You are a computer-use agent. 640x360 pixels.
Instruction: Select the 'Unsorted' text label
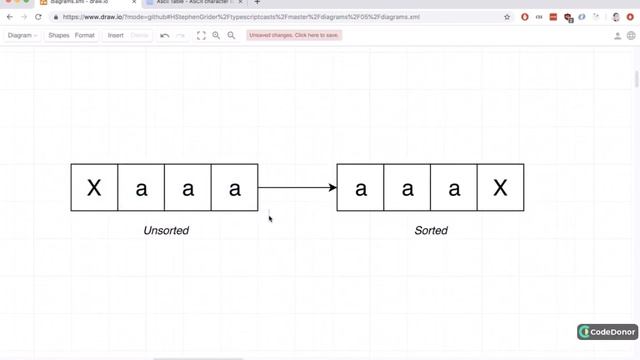coord(166,230)
